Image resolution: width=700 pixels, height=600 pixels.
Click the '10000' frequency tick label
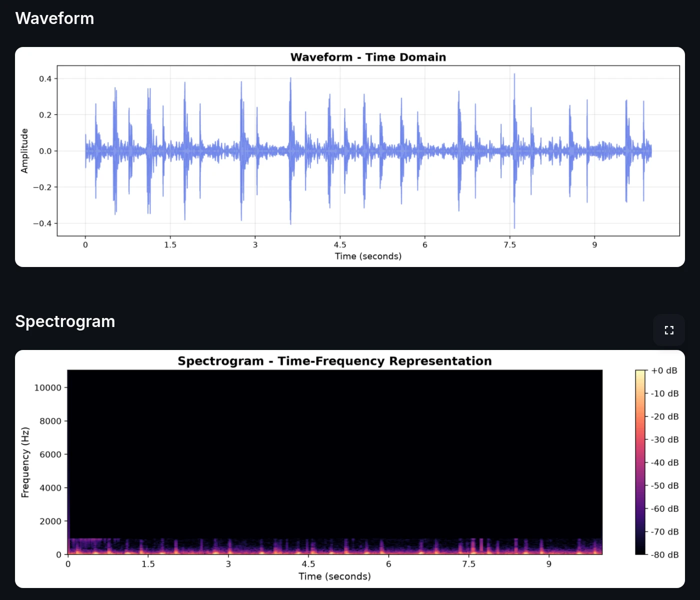click(x=47, y=387)
